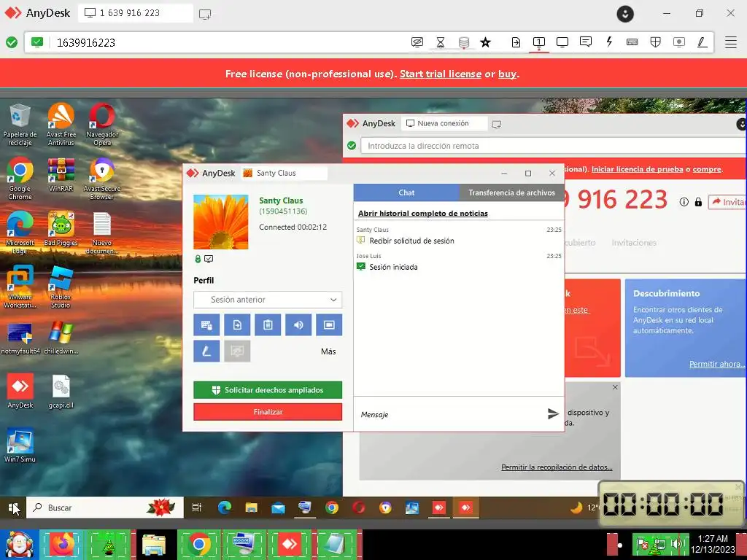Click Invitaciones tab in remote AnyDesk window
747x560 pixels.
coord(634,243)
